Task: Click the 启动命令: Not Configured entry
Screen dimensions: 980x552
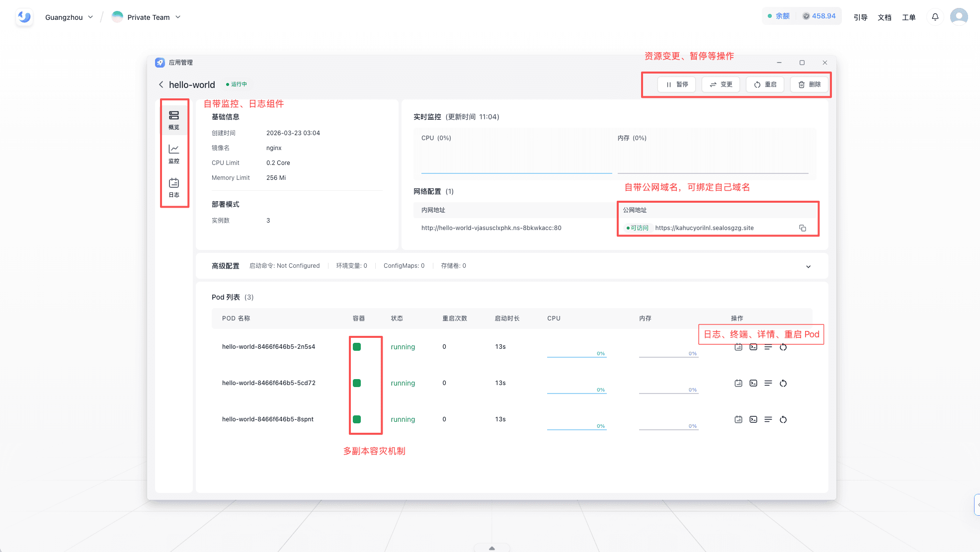Action: point(284,266)
